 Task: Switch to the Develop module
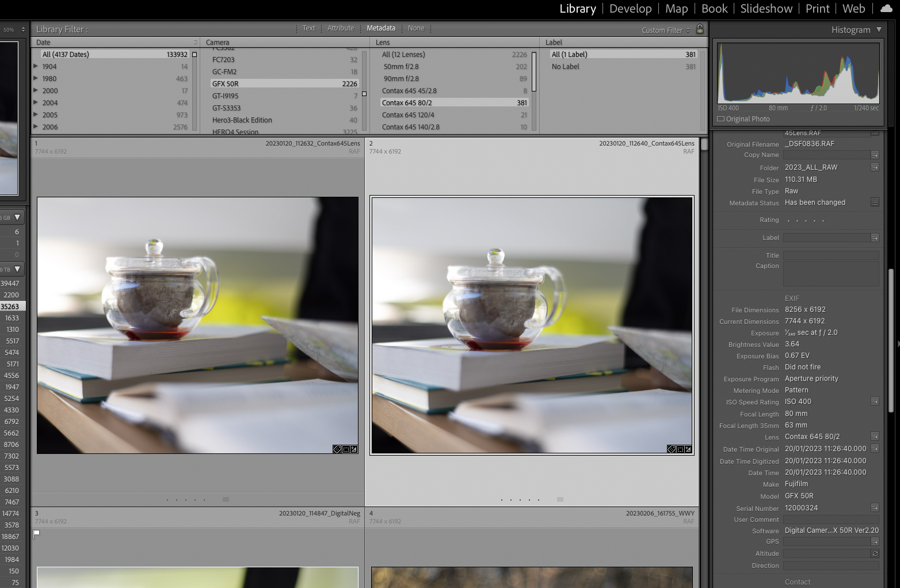coord(631,9)
